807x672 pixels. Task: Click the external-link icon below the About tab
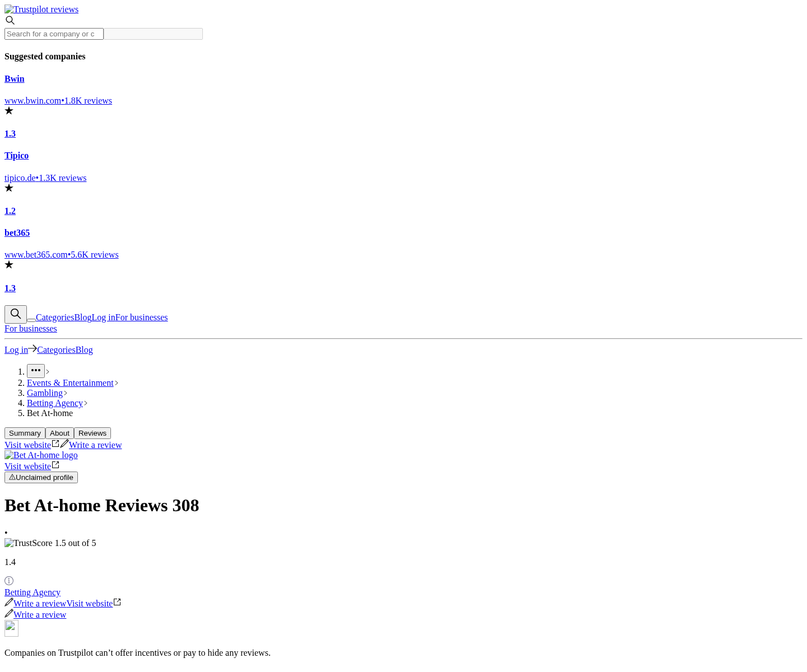55,444
